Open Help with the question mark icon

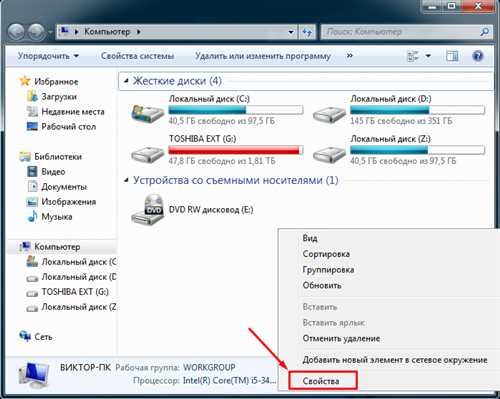(478, 56)
